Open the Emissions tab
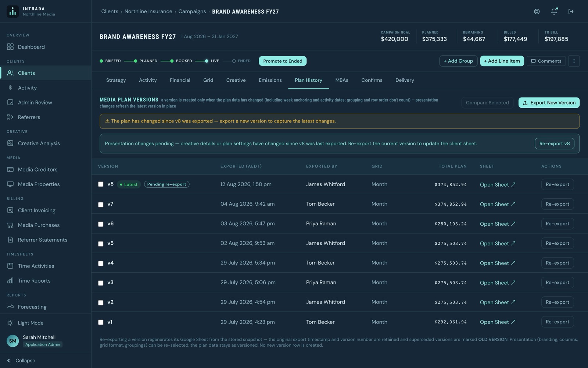The height and width of the screenshot is (368, 588). (x=270, y=80)
